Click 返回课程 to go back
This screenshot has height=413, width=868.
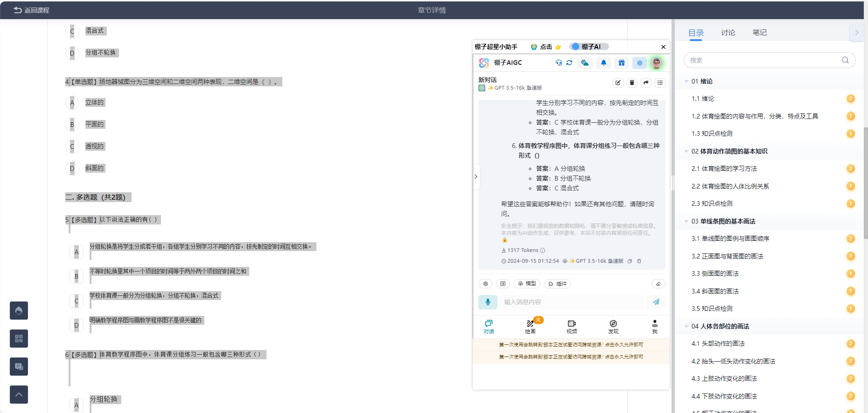tap(31, 10)
